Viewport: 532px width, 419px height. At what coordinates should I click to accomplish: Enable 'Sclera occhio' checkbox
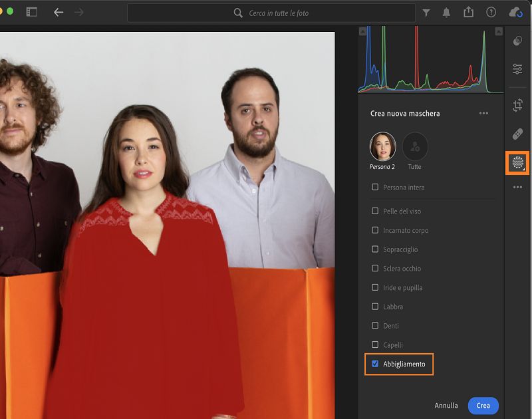tap(375, 268)
